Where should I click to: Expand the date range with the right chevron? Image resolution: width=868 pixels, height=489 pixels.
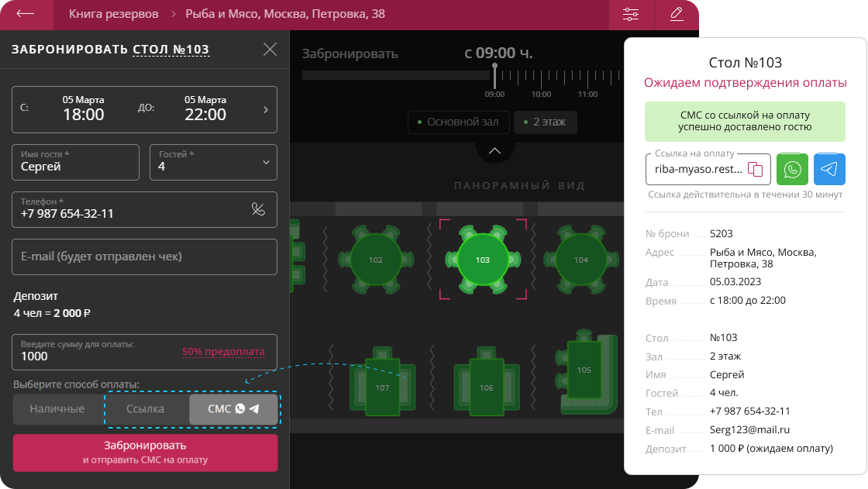[267, 109]
